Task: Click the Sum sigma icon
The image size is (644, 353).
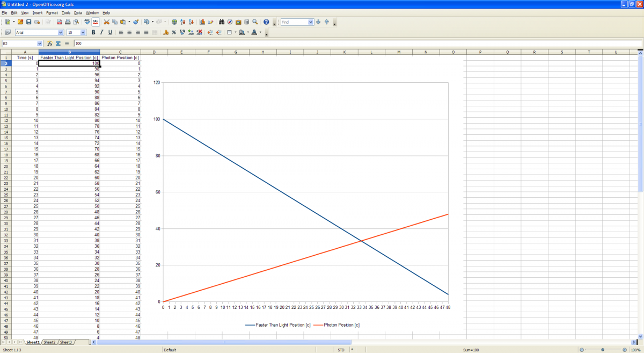Action: tap(58, 44)
